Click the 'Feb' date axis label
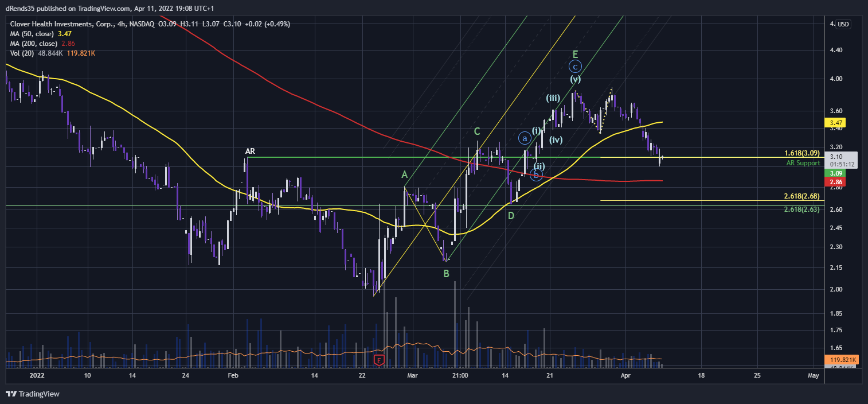This screenshot has height=404, width=868. (233, 376)
